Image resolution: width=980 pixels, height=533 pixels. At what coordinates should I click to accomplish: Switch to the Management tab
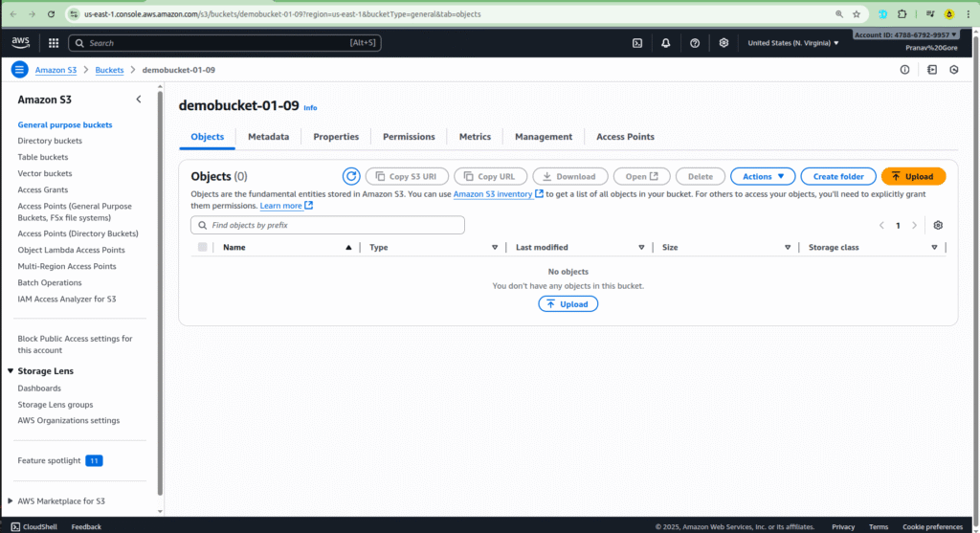coord(544,137)
